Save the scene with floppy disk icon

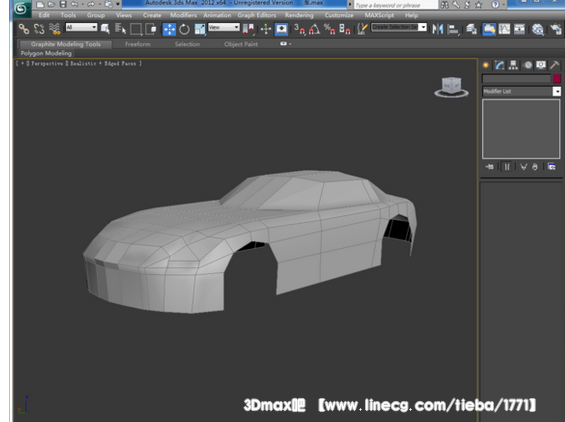pos(63,4)
